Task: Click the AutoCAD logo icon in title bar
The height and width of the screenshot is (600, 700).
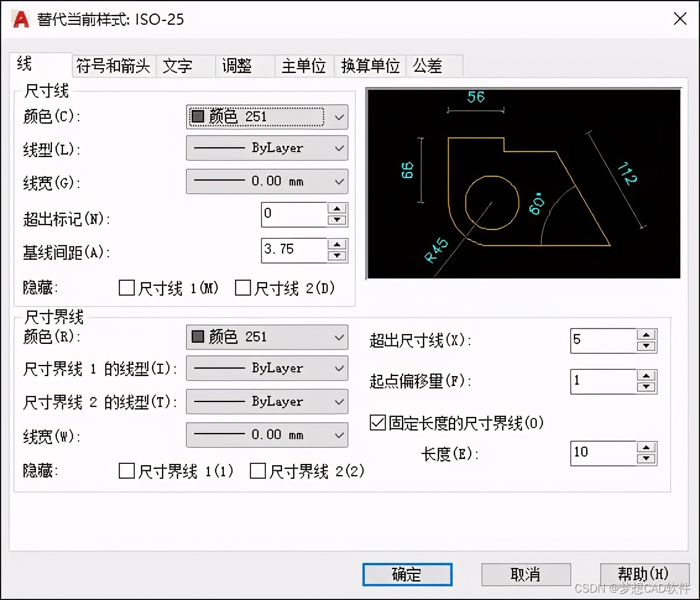Action: tap(20, 19)
